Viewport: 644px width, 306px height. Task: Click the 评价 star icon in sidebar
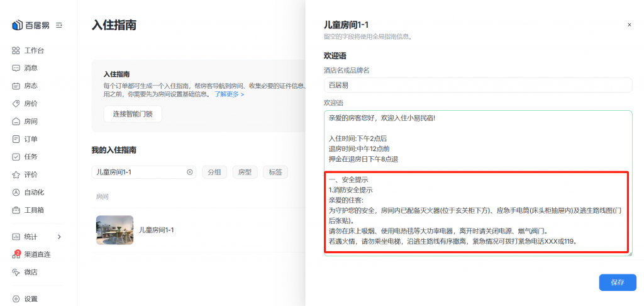pyautogui.click(x=16, y=174)
